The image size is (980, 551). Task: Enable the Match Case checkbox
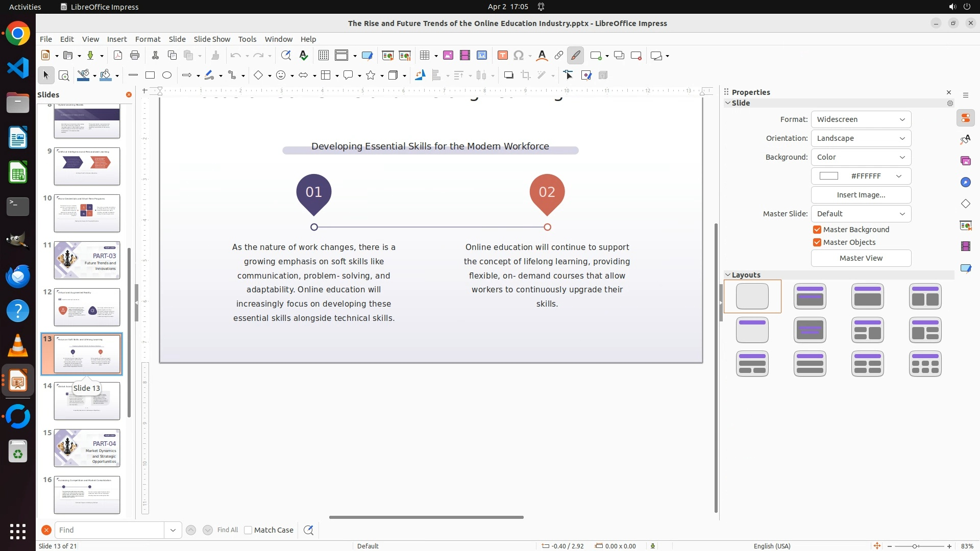(x=248, y=530)
